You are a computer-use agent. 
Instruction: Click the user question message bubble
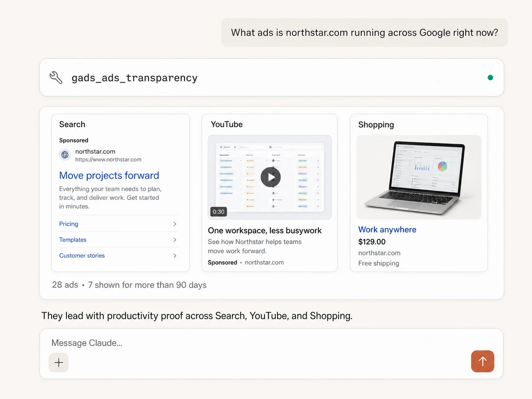tap(364, 32)
